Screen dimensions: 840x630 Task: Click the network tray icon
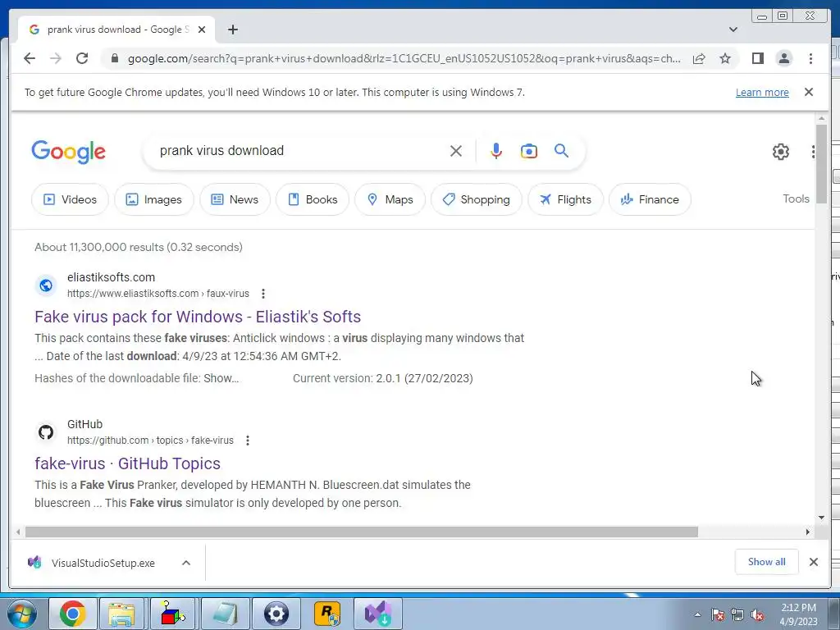click(x=737, y=615)
